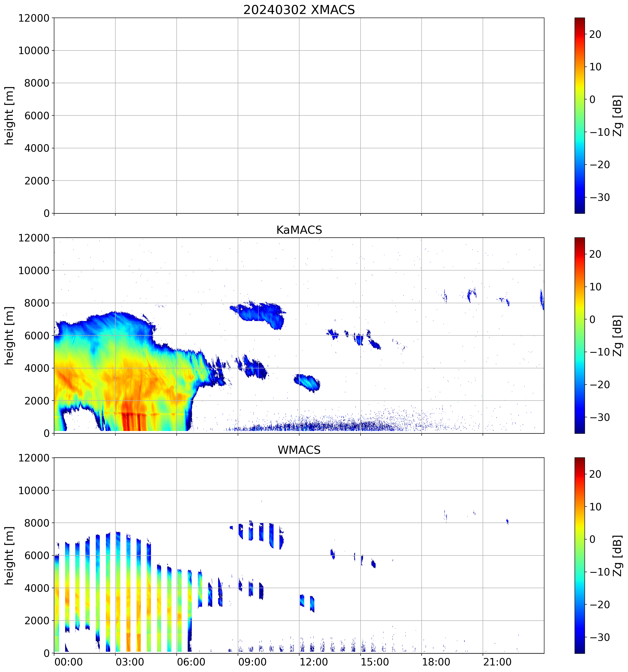Click the WMACS height [m] axis label
This screenshot has width=628, height=672.
click(x=9, y=555)
